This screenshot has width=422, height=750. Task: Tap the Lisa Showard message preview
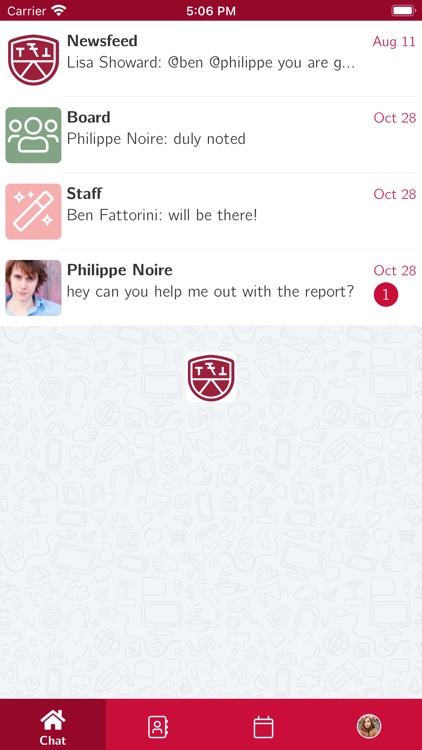[x=211, y=63]
